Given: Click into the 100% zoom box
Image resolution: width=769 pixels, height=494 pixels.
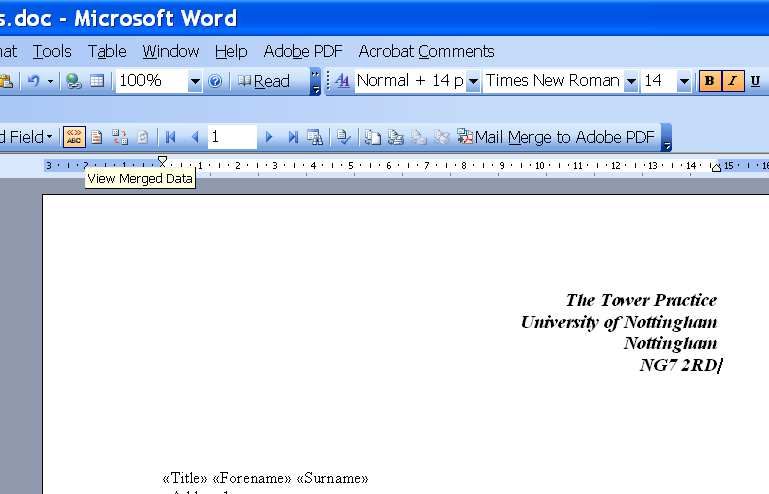Looking at the screenshot, I should [152, 80].
